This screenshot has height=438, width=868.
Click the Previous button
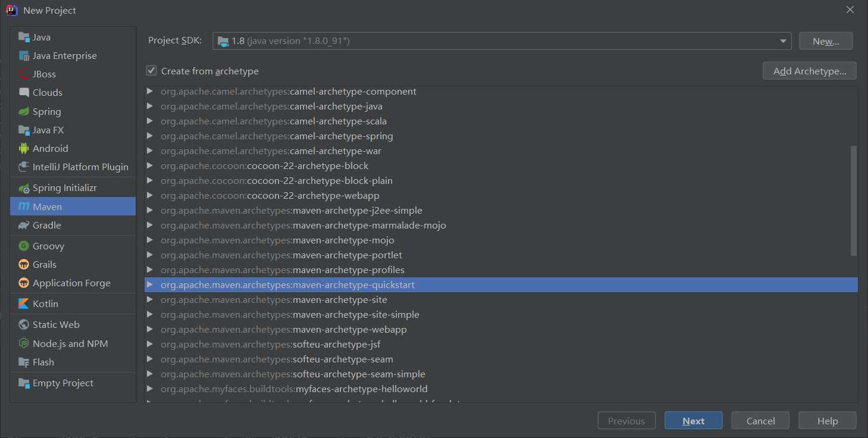click(x=626, y=421)
